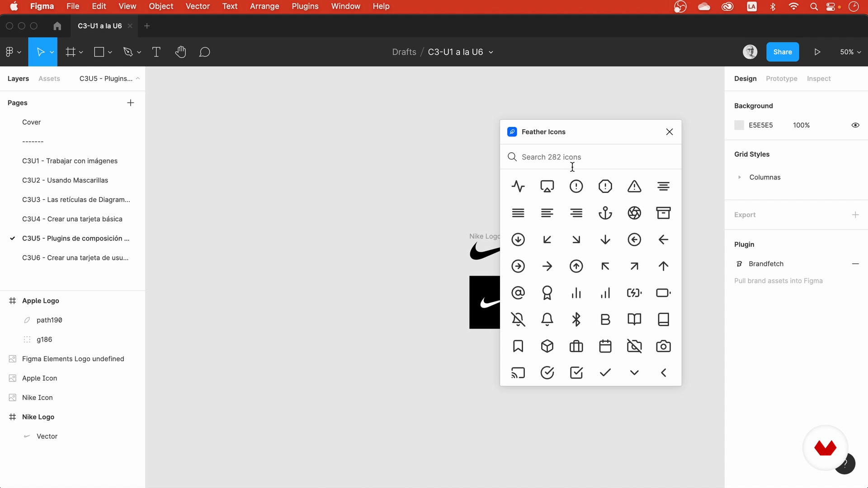Select the Pen tool
This screenshot has height=488, width=868.
pyautogui.click(x=128, y=52)
